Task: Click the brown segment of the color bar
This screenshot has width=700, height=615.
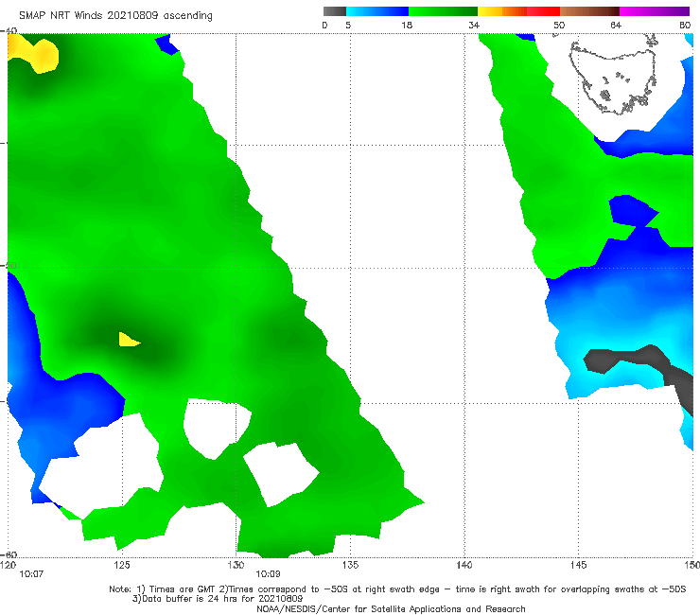Action: (589, 11)
